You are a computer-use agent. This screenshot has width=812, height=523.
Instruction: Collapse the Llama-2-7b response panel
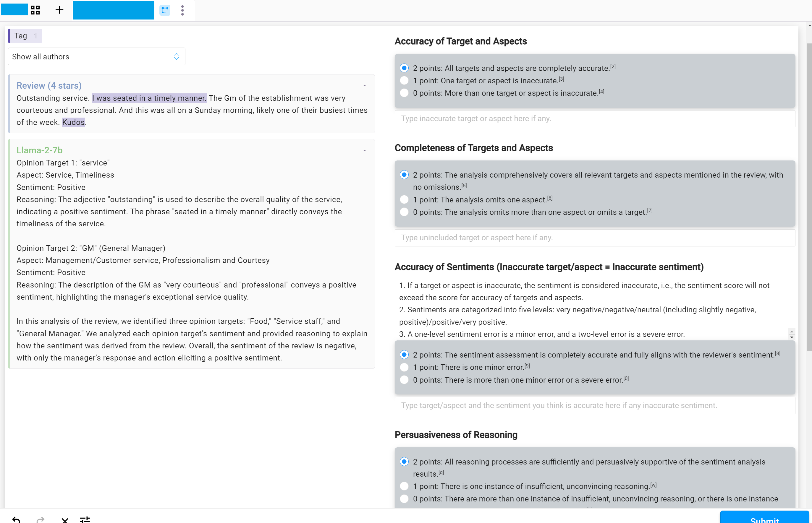point(364,150)
